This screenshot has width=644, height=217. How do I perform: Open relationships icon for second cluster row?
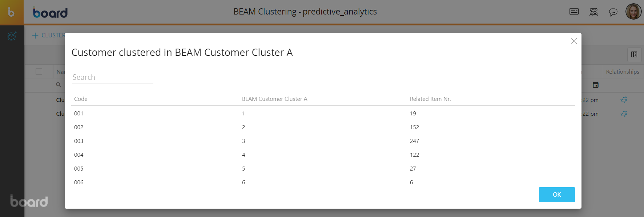(624, 114)
